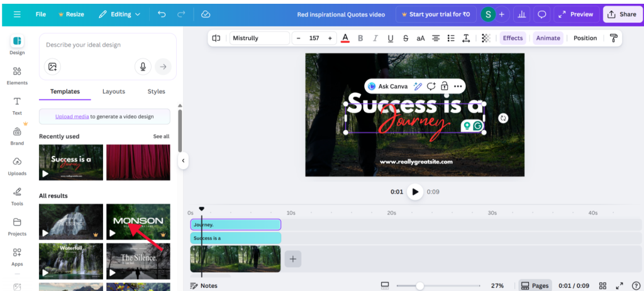
Task: Open the Tools sidebar panel
Action: coord(17,196)
